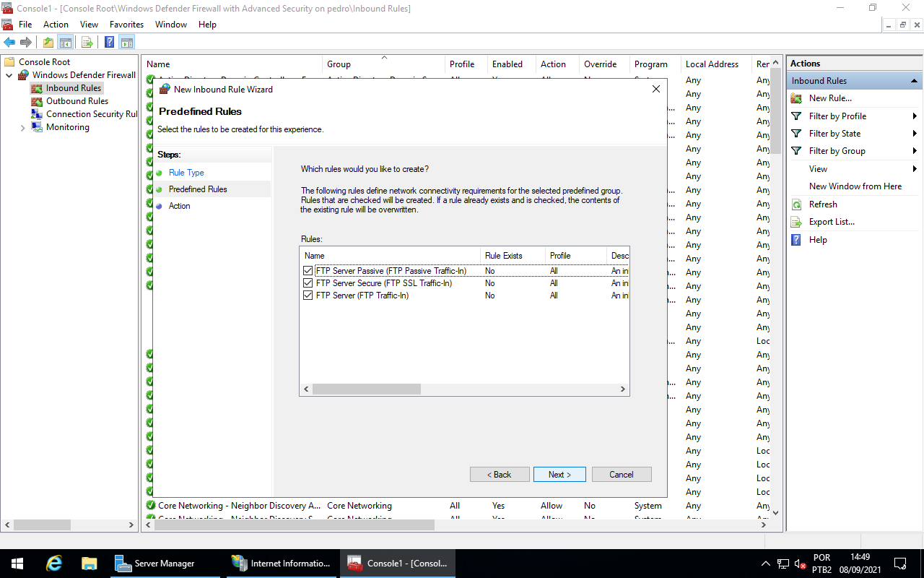Expand the View submenu arrow
This screenshot has height=578, width=924.
[915, 168]
